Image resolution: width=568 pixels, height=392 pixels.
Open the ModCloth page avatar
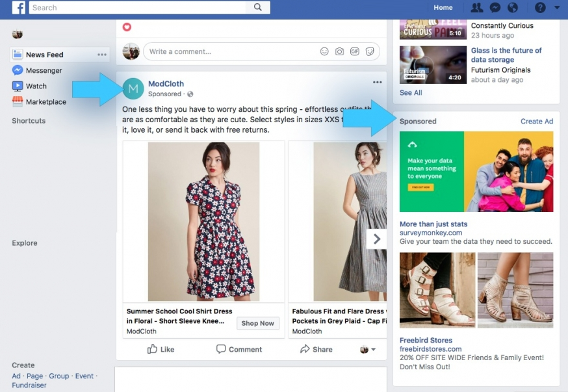pos(133,88)
